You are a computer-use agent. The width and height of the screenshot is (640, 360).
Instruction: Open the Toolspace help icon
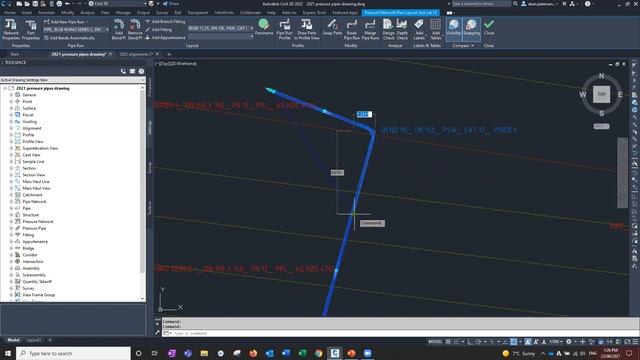coord(141,71)
